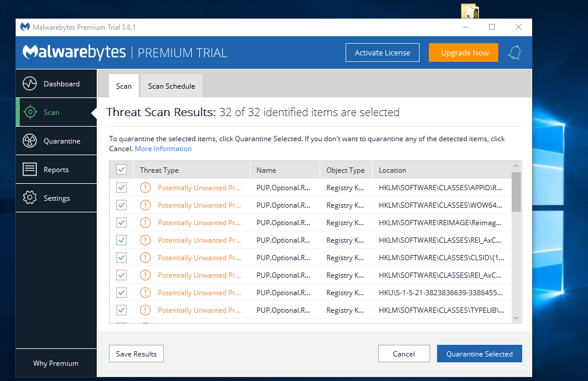The width and height of the screenshot is (588, 381).
Task: Click the folder icon on the desktop
Action: tap(470, 11)
